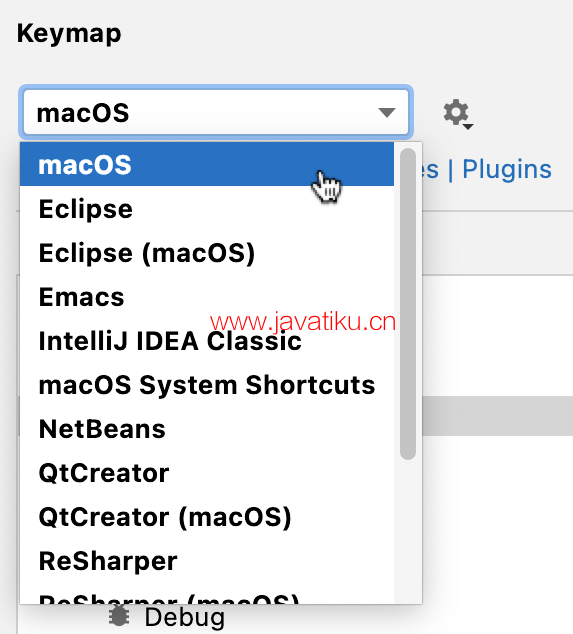Open the keymap gear settings menu
This screenshot has height=634, width=573.
click(x=457, y=114)
